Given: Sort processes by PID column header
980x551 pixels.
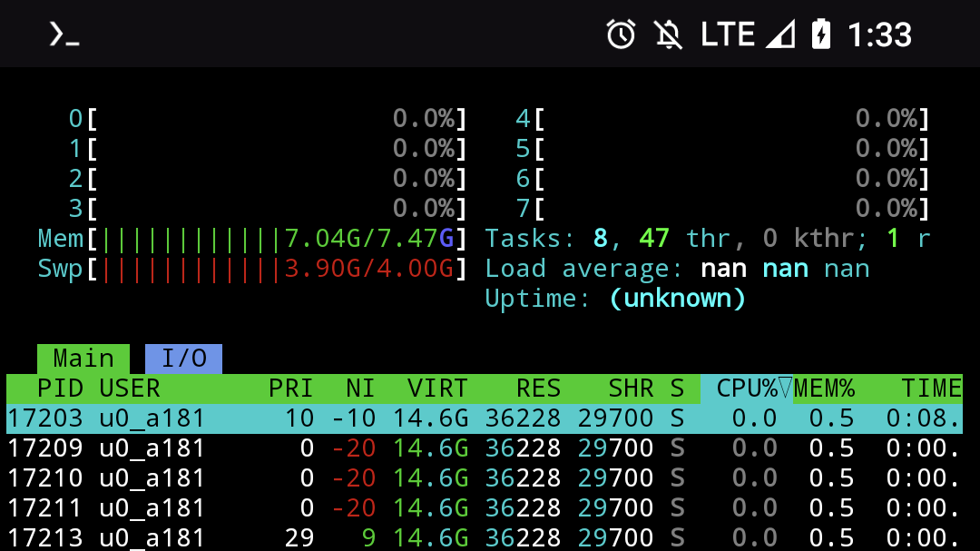Looking at the screenshot, I should [x=61, y=389].
